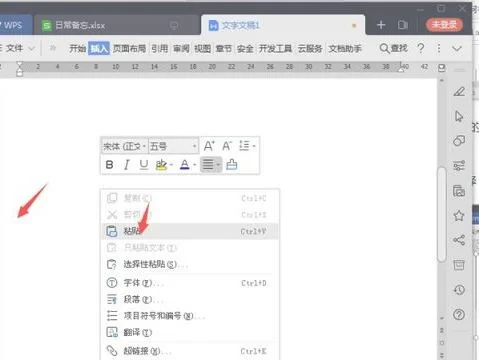The height and width of the screenshot is (360, 479).
Task: Click the paragraph alignment button
Action: pos(208,164)
